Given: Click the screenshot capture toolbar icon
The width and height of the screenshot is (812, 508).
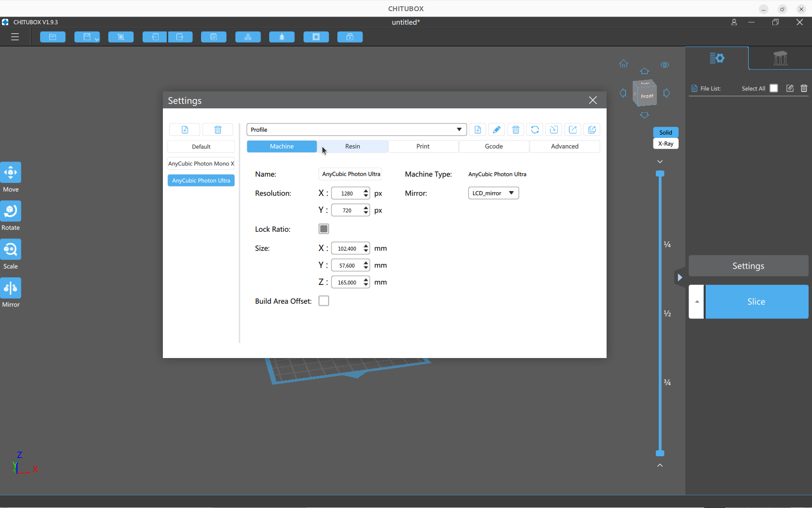Looking at the screenshot, I should 121,37.
